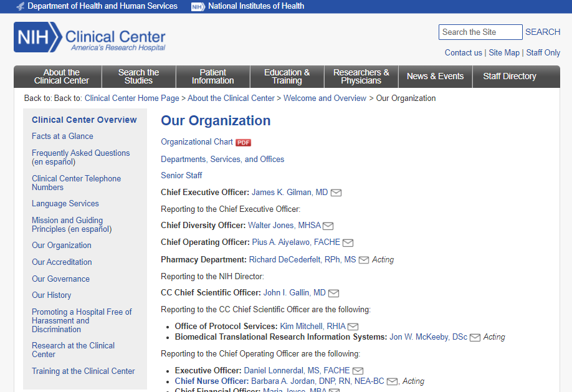This screenshot has width=572, height=392.
Task: Open Facts at a Glance sidebar link
Action: point(62,136)
